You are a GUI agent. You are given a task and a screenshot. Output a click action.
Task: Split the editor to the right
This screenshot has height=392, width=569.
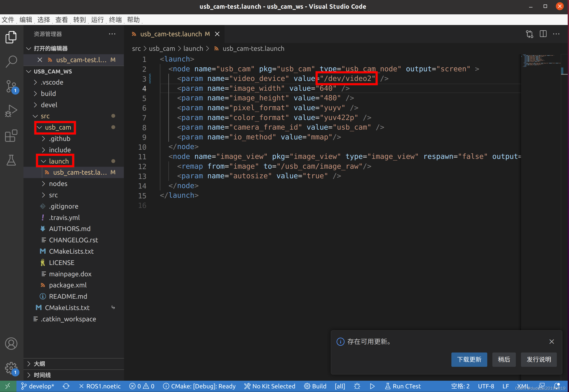pos(543,34)
